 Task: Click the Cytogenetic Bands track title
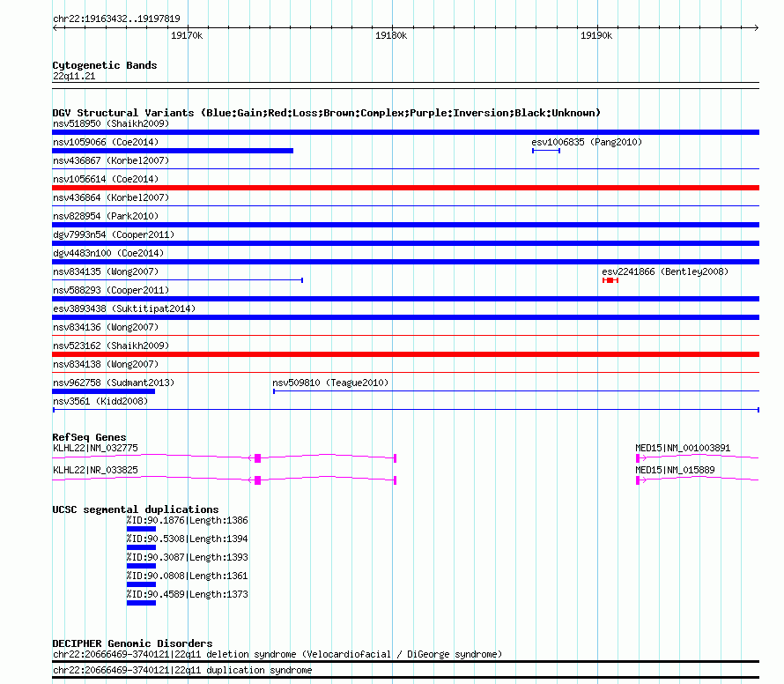[x=105, y=65]
